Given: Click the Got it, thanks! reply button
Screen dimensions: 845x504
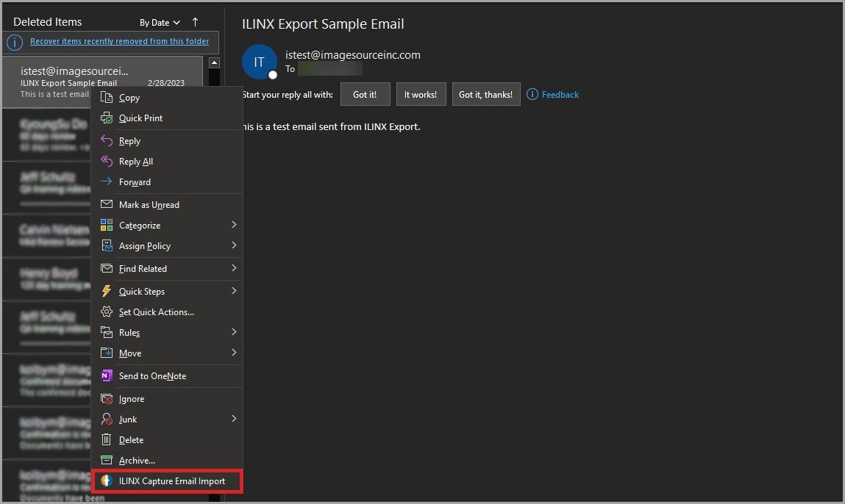Looking at the screenshot, I should 485,94.
